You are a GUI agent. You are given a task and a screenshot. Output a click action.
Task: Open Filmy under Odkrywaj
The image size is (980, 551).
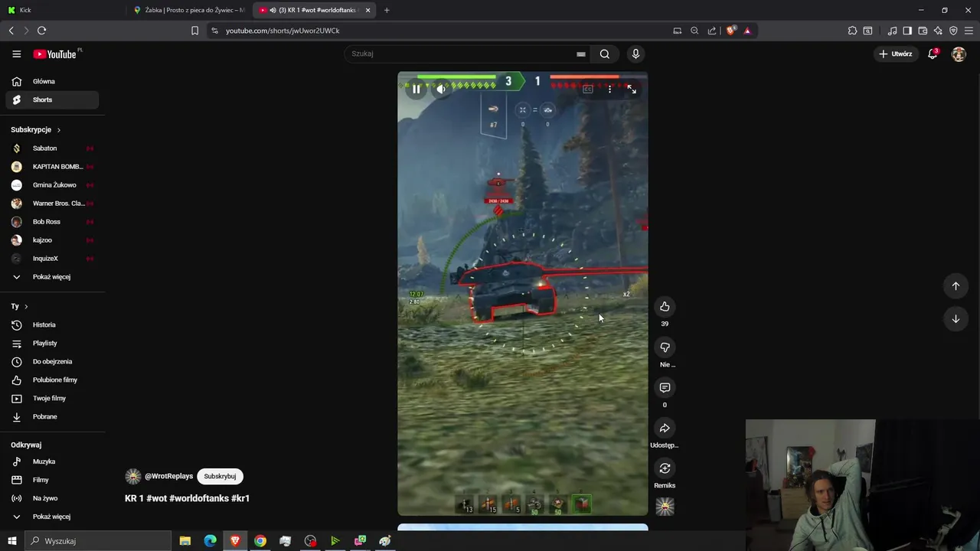click(x=51, y=480)
